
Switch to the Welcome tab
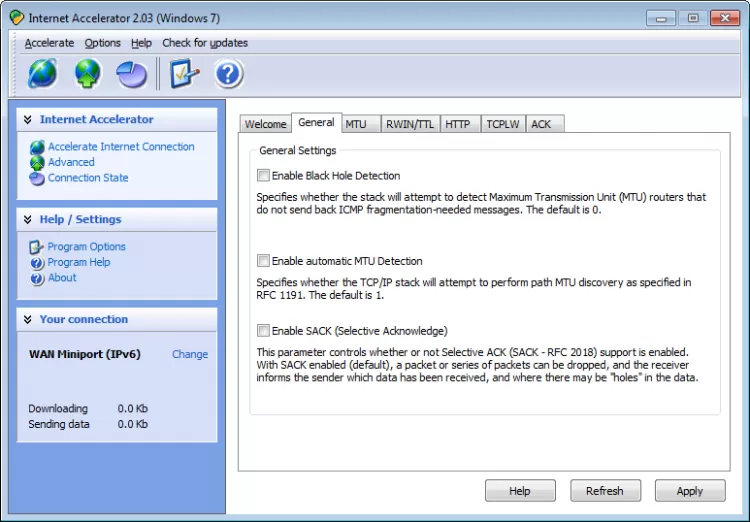(265, 124)
